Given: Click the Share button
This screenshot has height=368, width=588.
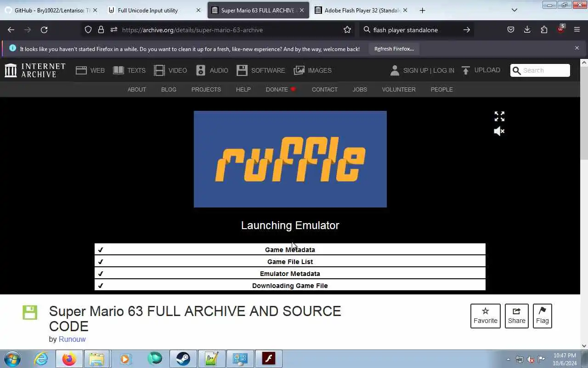Looking at the screenshot, I should (517, 316).
